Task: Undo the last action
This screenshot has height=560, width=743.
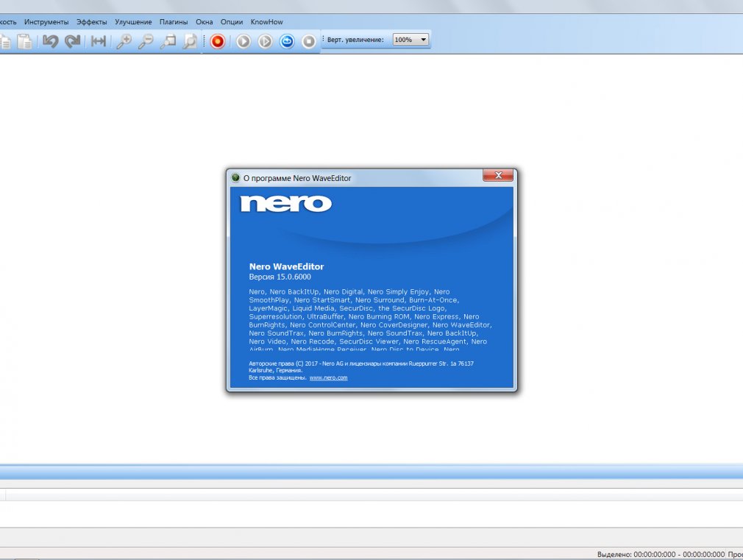Action: pyautogui.click(x=50, y=41)
